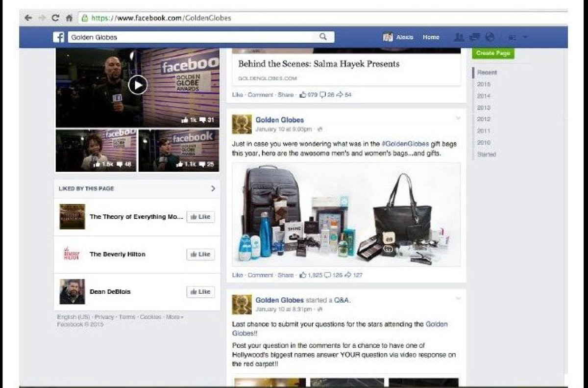Open the messages icon in the top bar
The image size is (588, 388).
point(474,37)
